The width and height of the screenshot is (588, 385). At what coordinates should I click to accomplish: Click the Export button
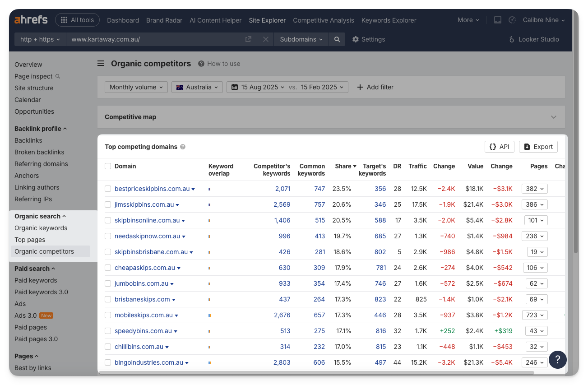point(538,147)
